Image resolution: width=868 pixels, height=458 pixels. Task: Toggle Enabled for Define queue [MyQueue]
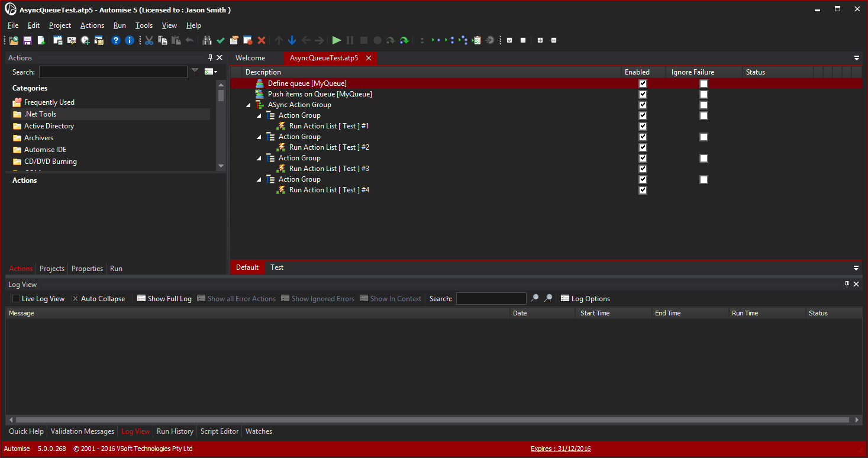643,83
